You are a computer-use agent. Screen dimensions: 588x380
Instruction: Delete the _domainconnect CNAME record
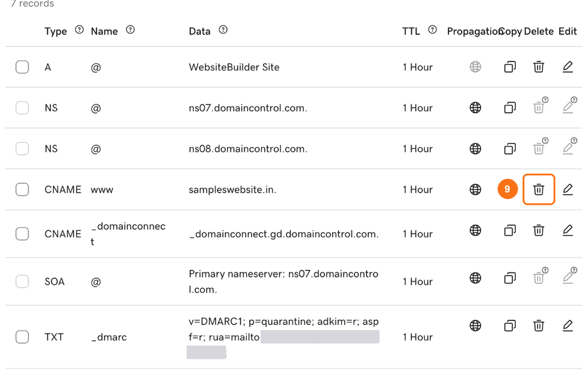[539, 230]
